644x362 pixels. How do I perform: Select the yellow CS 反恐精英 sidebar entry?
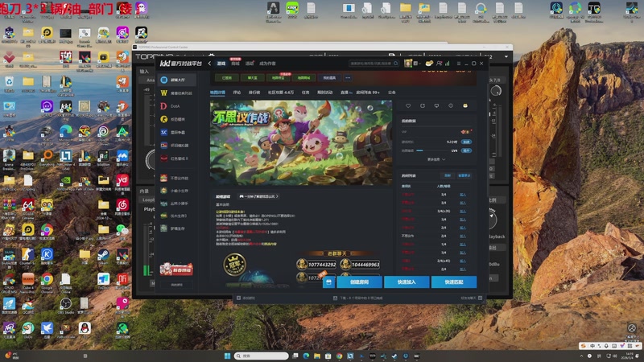coord(177,119)
